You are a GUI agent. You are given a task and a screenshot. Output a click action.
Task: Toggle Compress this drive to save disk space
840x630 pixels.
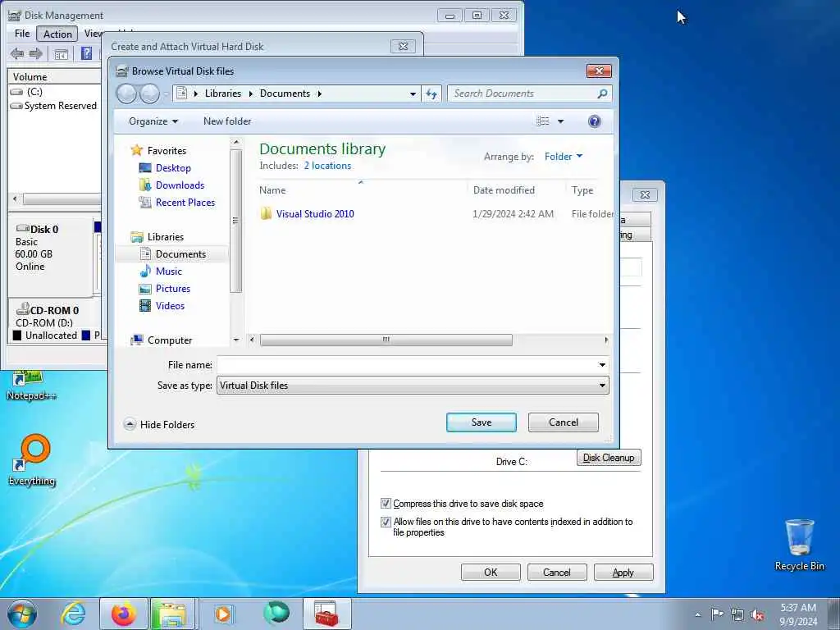click(386, 504)
